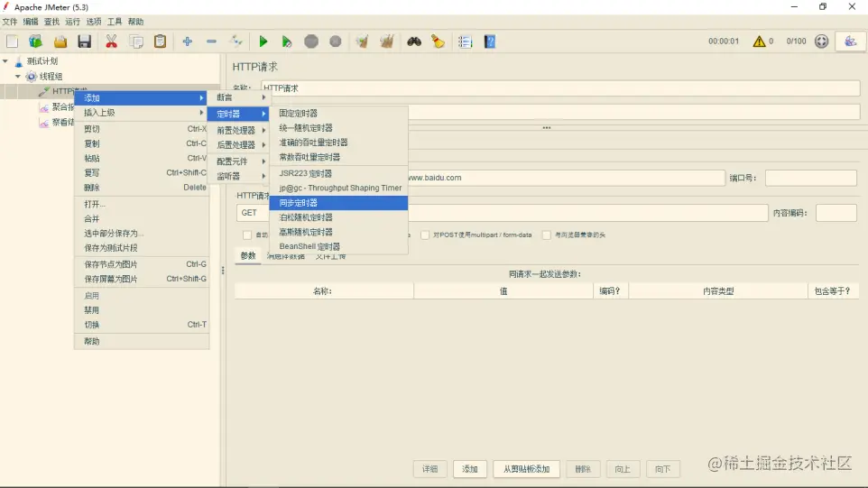Click 禁用 in context menu
The height and width of the screenshot is (488, 868).
(x=142, y=310)
